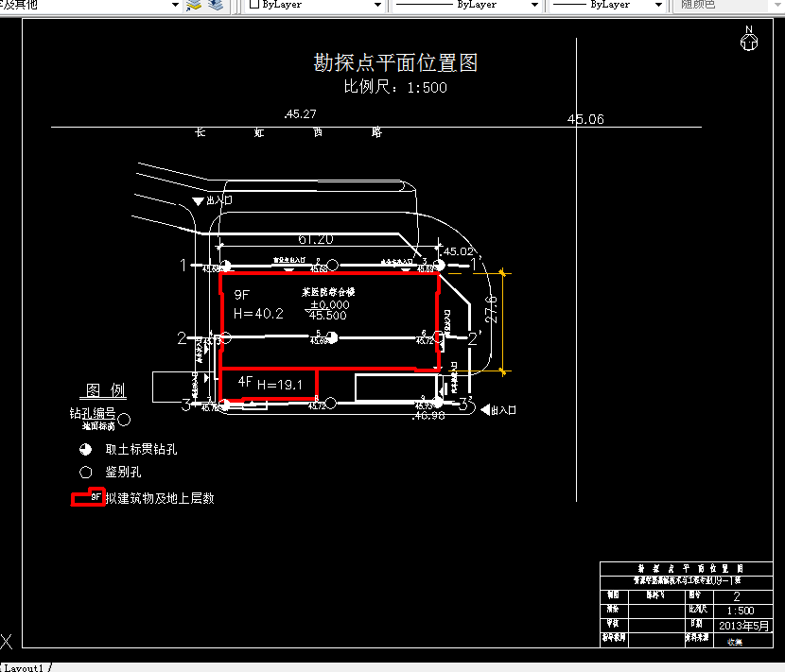Click the Make Object's Layer Current icon
Screen dimensions: 785x672
coord(193,5)
